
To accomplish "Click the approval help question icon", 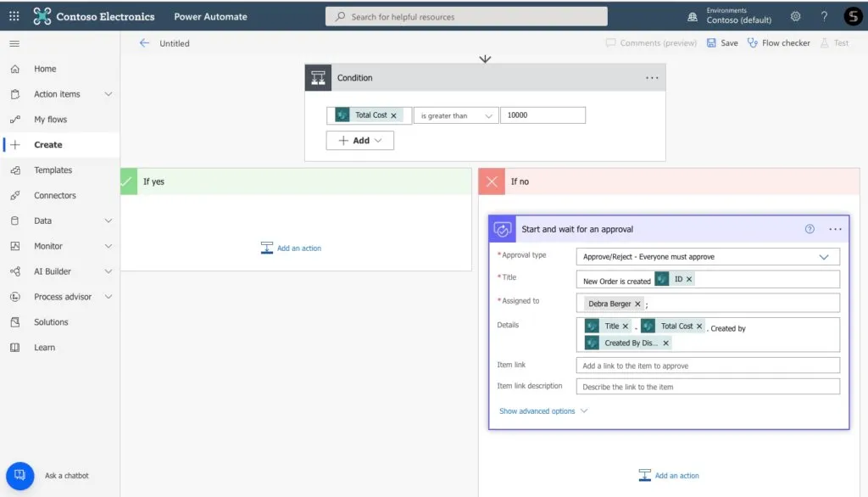I will pos(810,229).
